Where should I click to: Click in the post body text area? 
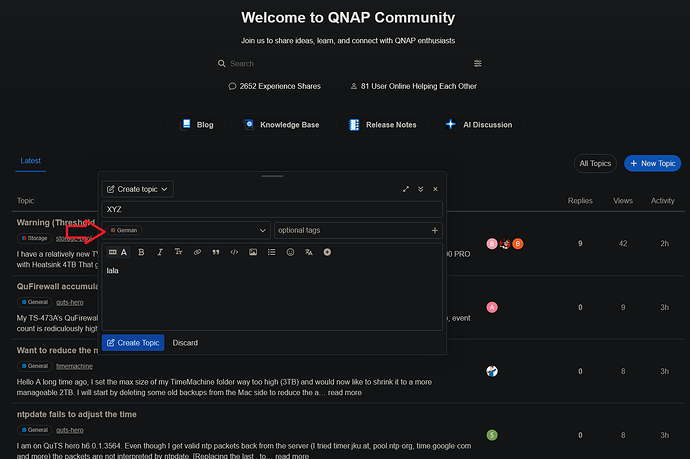pos(272,295)
